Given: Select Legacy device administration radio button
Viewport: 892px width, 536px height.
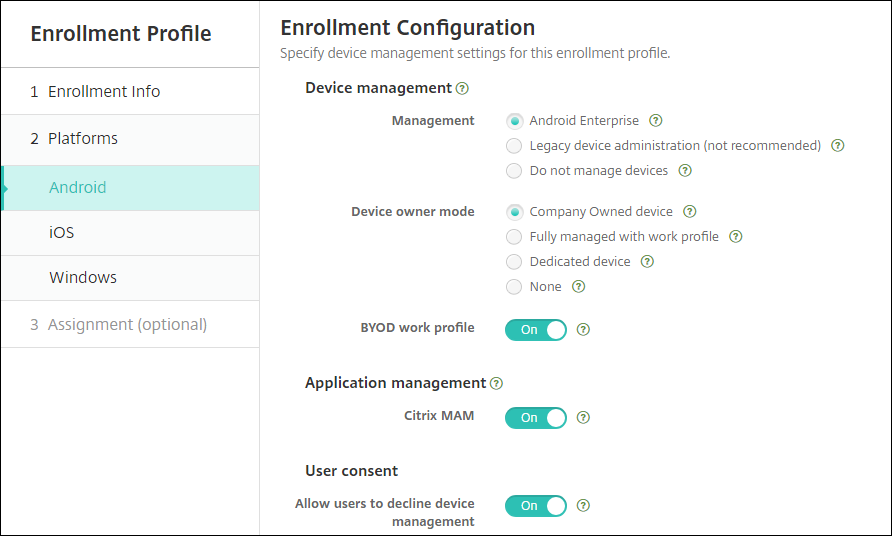Looking at the screenshot, I should click(x=514, y=146).
